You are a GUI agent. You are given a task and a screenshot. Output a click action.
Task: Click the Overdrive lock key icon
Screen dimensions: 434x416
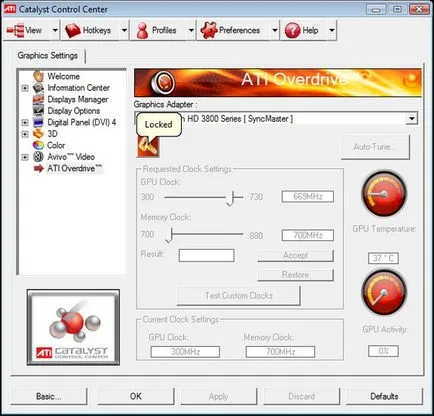coord(148,147)
